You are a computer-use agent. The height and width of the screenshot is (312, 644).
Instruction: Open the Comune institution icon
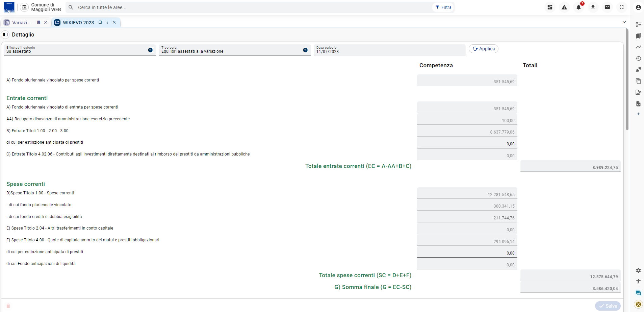click(x=24, y=7)
